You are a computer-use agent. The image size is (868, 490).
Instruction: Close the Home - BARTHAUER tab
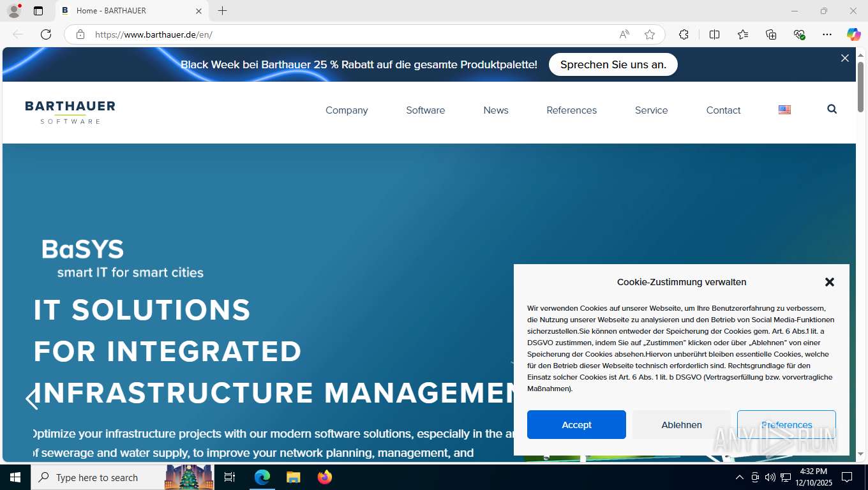pos(198,11)
